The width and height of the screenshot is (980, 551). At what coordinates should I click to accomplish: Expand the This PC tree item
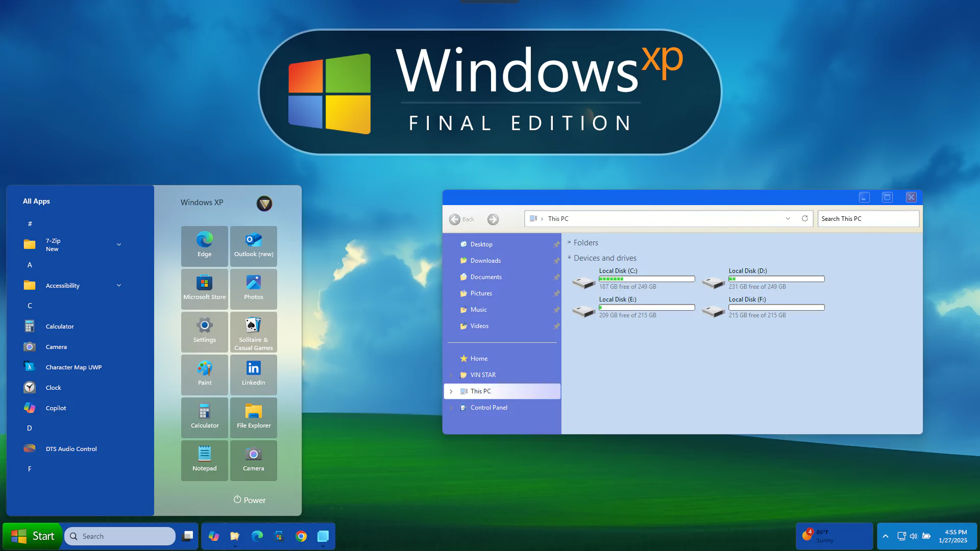pos(451,391)
